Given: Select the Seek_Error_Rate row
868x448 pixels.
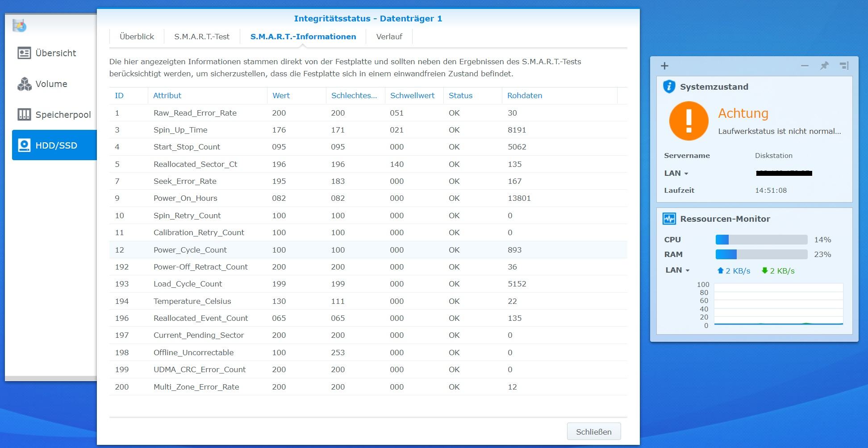Looking at the screenshot, I should coord(368,181).
